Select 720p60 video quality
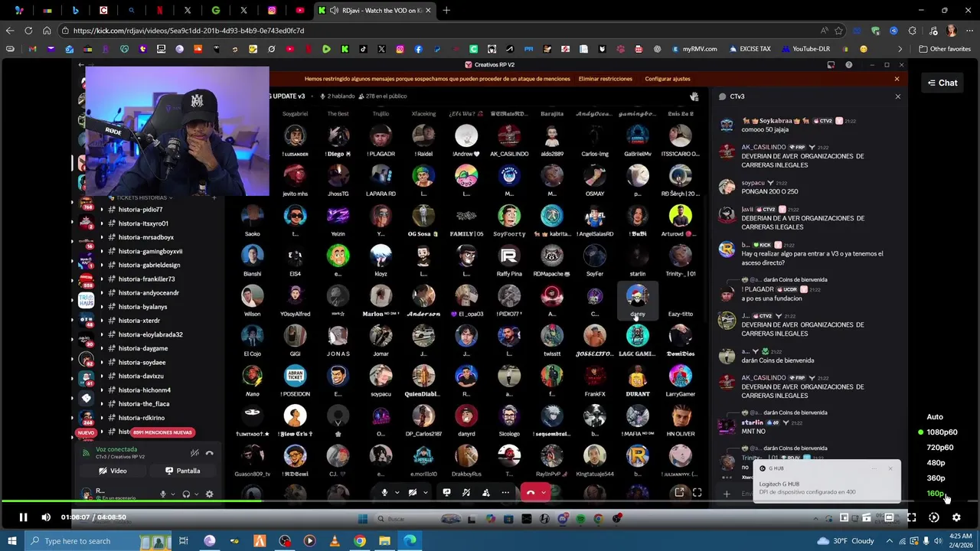Viewport: 980px width, 551px height. [x=940, y=448]
